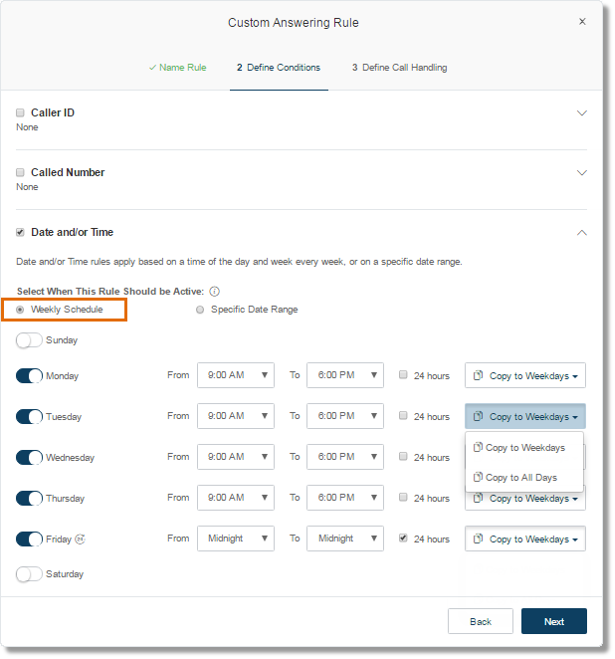Open Friday's To Midnight dropdown
615x659 pixels.
pos(345,538)
